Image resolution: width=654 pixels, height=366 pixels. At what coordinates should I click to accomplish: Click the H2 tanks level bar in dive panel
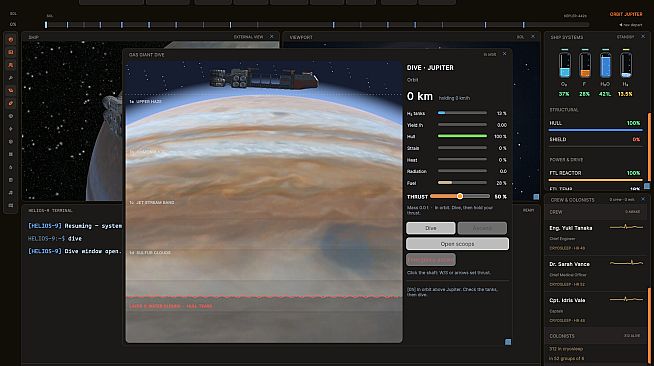[462, 113]
